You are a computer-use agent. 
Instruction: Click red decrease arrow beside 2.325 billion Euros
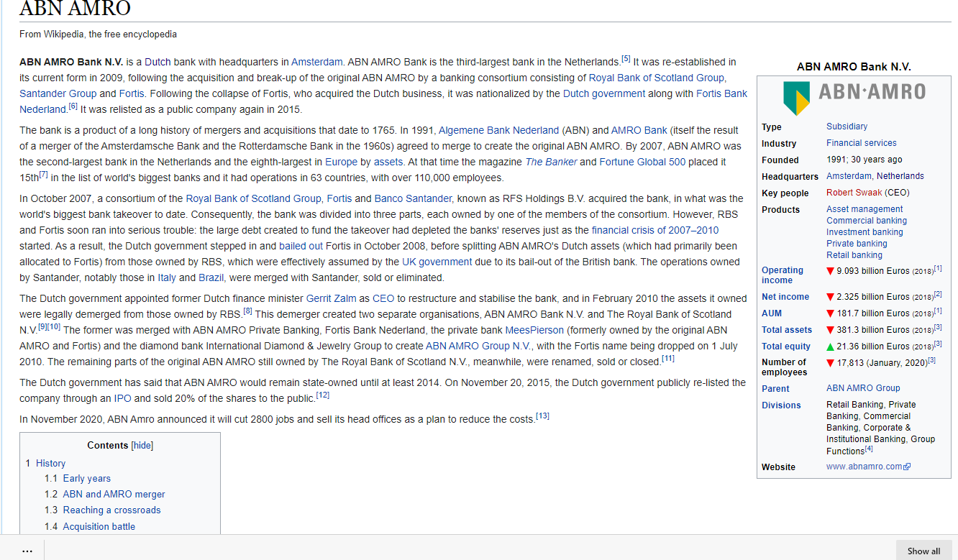coord(830,297)
